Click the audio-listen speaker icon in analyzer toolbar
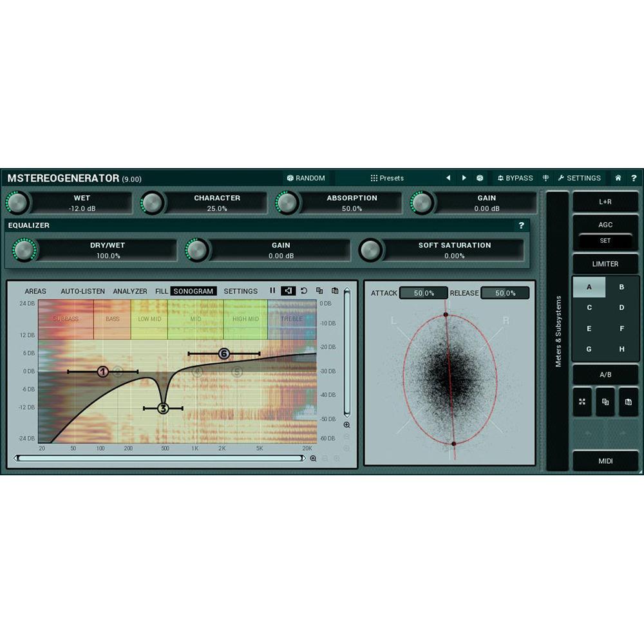 point(289,291)
